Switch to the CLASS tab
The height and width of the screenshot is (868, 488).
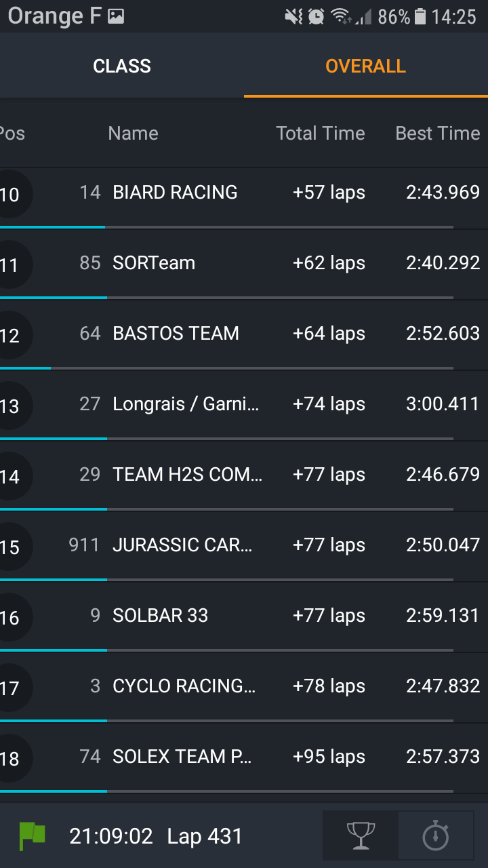point(122,66)
